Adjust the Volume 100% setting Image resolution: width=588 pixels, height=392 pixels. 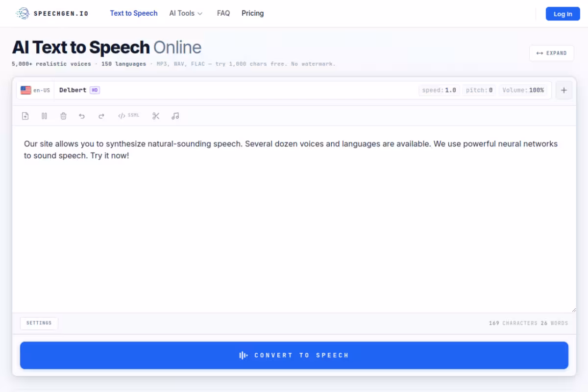(x=523, y=90)
